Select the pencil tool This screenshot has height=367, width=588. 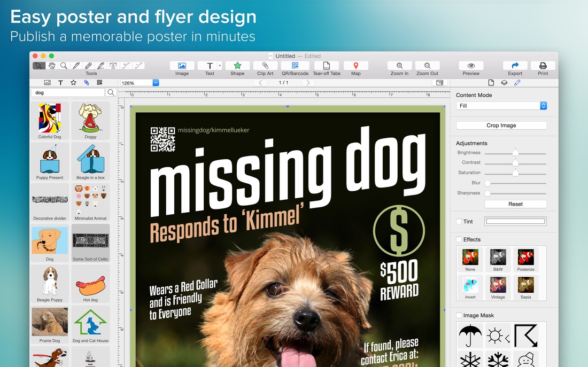coord(89,66)
